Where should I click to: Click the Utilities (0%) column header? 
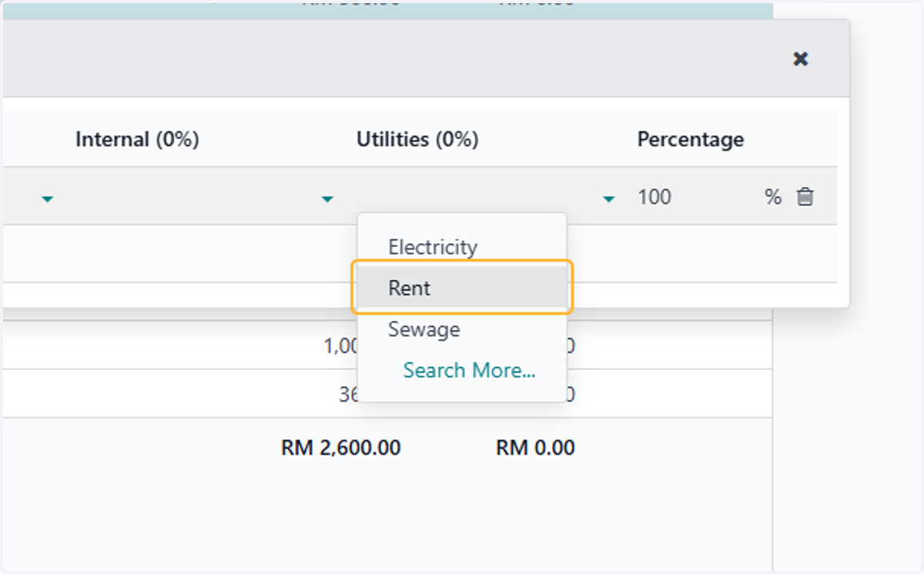(417, 139)
